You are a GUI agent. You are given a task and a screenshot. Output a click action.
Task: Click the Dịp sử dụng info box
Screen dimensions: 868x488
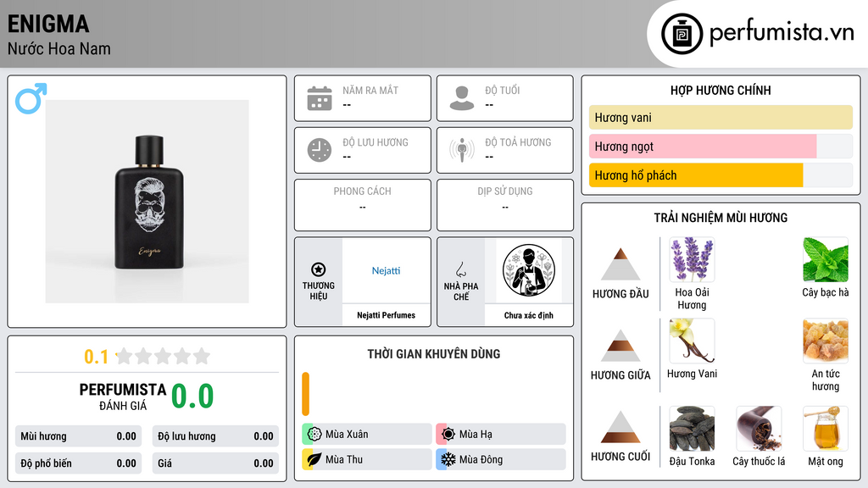coord(505,205)
